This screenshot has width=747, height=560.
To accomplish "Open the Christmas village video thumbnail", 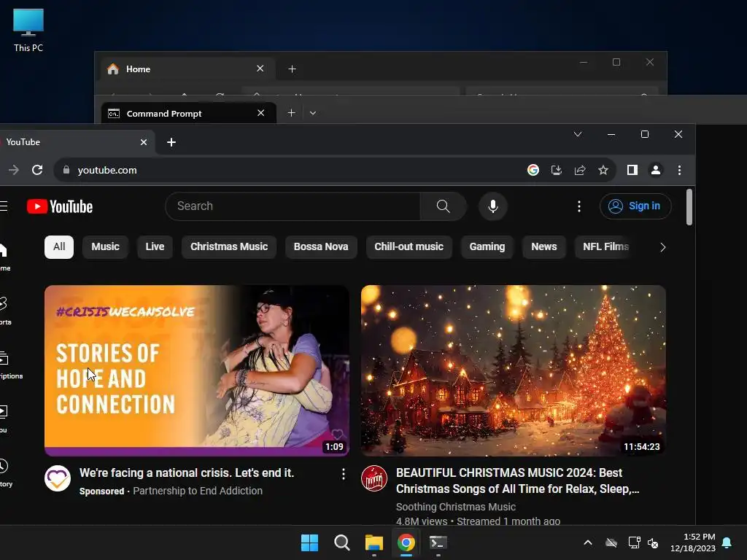I will point(513,370).
